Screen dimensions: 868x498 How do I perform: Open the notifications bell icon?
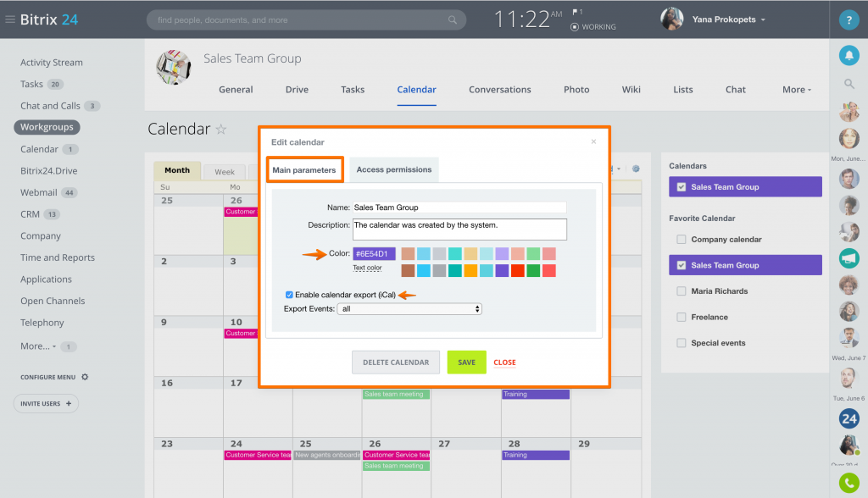point(849,55)
